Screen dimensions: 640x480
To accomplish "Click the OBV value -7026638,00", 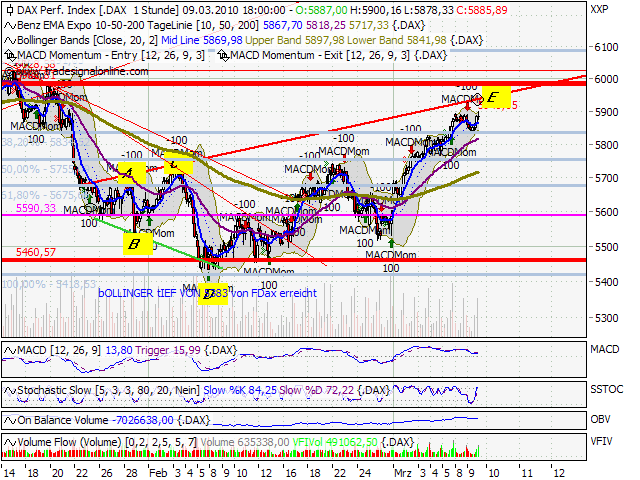I will point(142,420).
